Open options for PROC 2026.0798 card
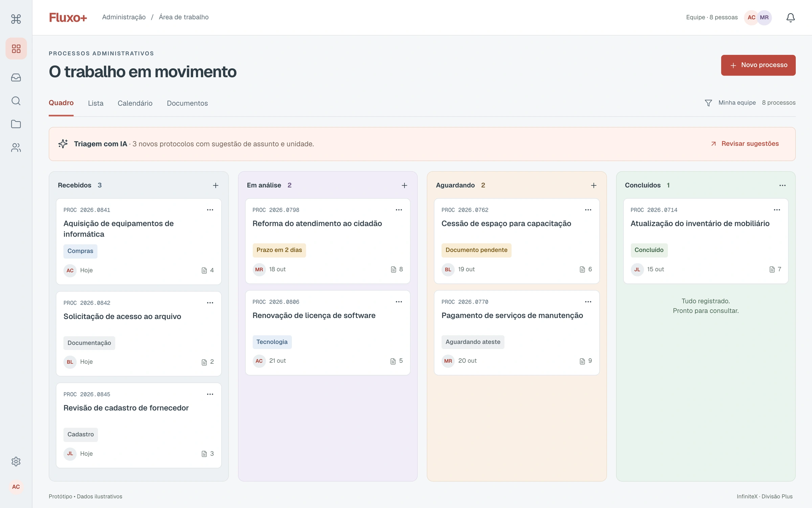Image resolution: width=812 pixels, height=508 pixels. pos(399,210)
